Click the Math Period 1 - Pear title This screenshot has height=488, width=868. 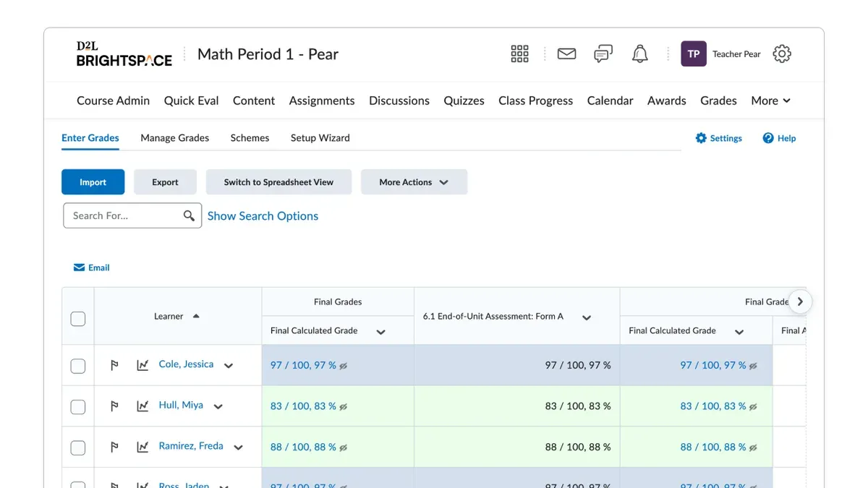point(268,54)
